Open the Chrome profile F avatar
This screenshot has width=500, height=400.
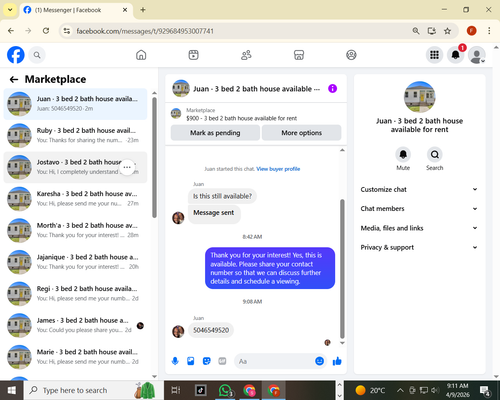(471, 31)
